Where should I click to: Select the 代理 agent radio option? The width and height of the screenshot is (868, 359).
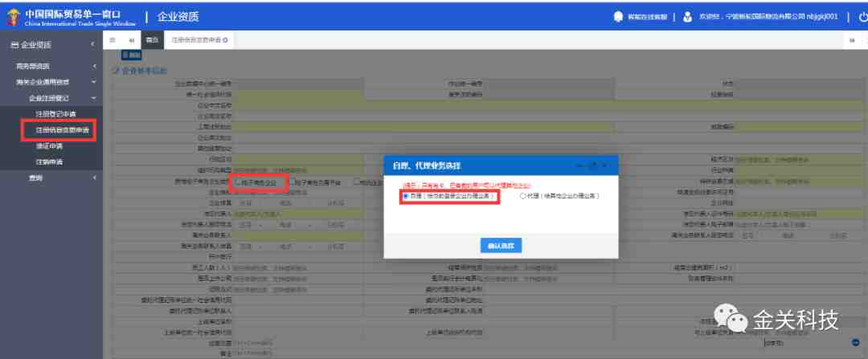coord(523,195)
